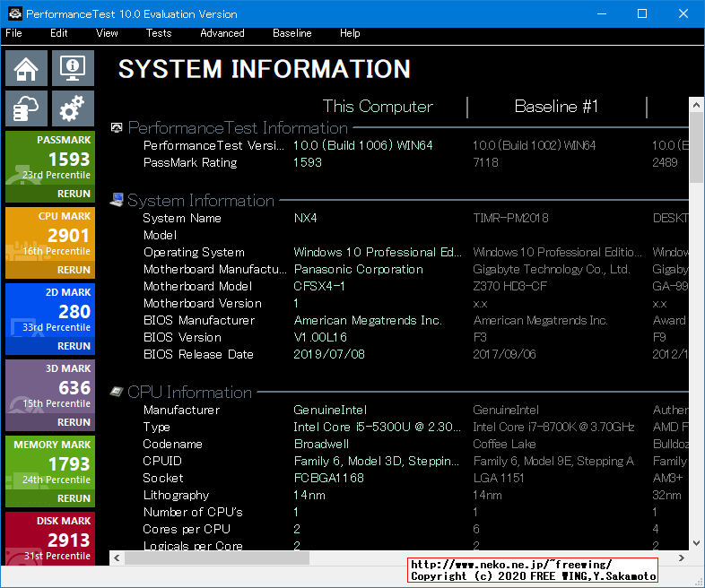The image size is (705, 588).
Task: Click the horizontal scrollbar left arrow
Action: (117, 558)
